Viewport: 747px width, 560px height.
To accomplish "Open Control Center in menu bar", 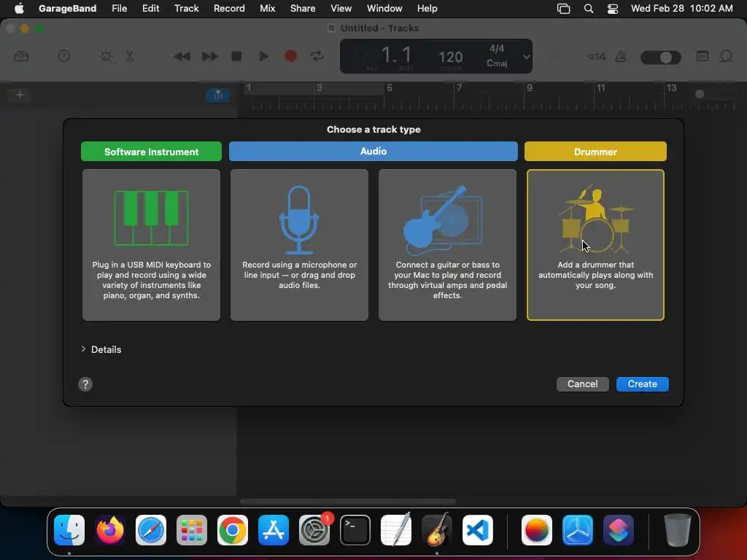I will (x=613, y=9).
